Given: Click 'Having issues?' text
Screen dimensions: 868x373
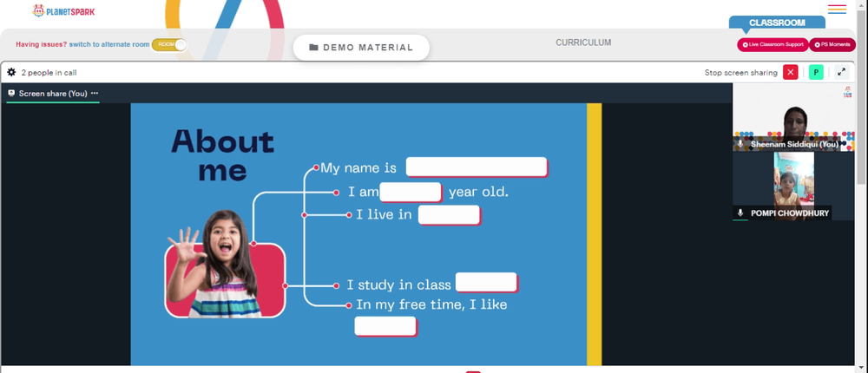Looking at the screenshot, I should pyautogui.click(x=41, y=44).
